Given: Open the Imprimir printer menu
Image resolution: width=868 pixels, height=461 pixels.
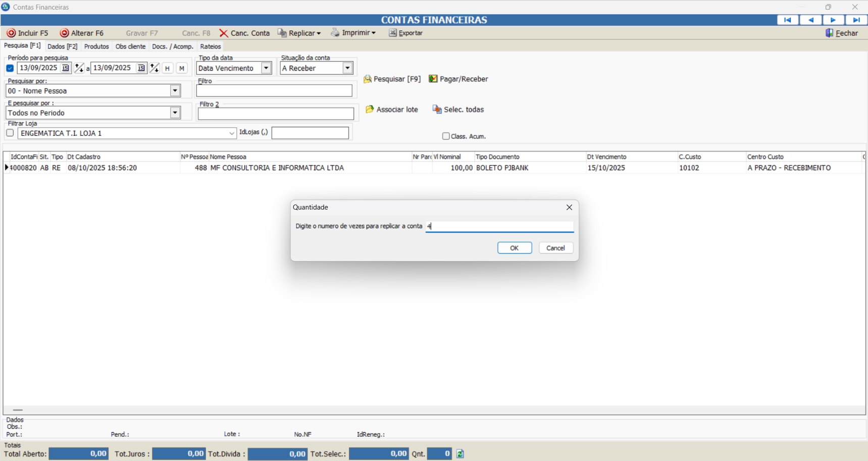Looking at the screenshot, I should tap(353, 33).
